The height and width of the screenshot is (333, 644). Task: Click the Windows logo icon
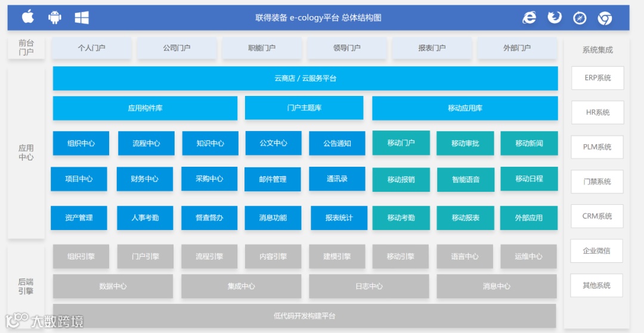(82, 18)
